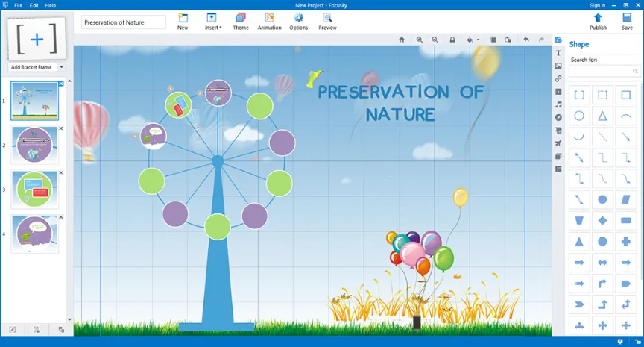Zoom in using the magnifier plus icon
The width and height of the screenshot is (644, 347).
(x=420, y=40)
